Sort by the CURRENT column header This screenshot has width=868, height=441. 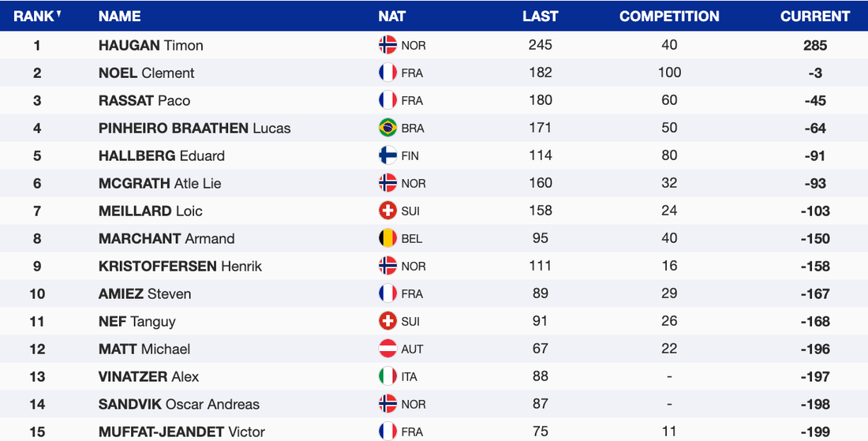point(815,16)
